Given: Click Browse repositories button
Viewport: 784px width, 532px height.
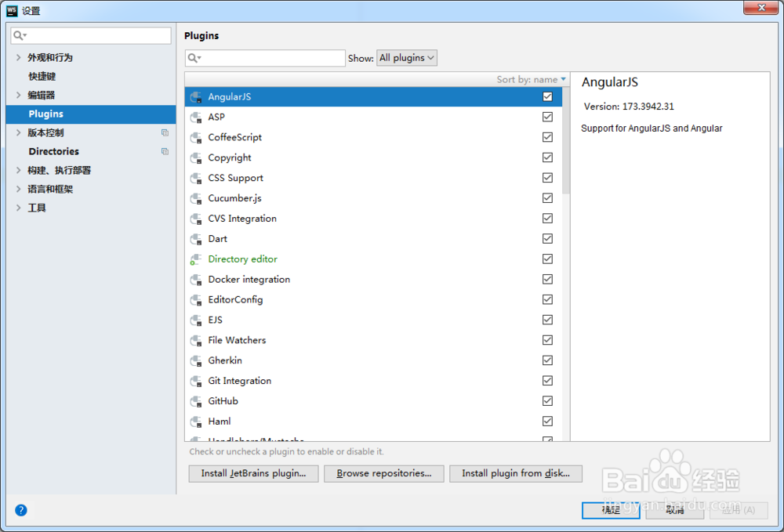Looking at the screenshot, I should point(384,473).
